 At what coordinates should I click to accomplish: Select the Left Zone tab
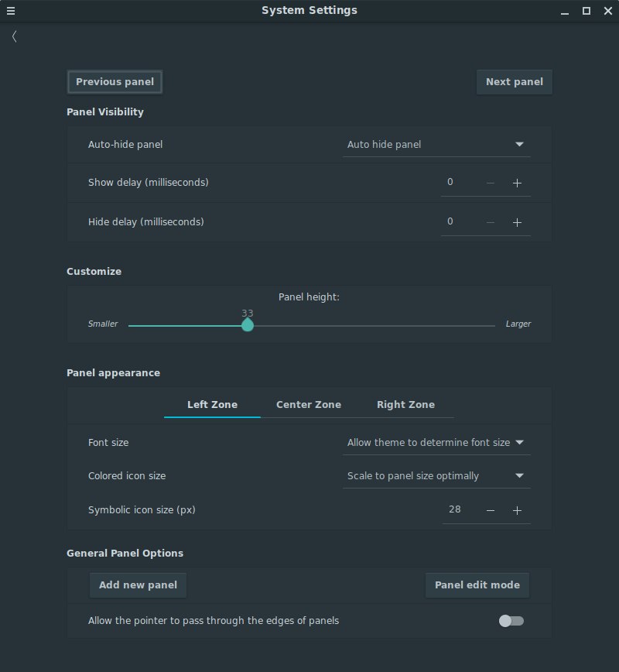(213, 405)
